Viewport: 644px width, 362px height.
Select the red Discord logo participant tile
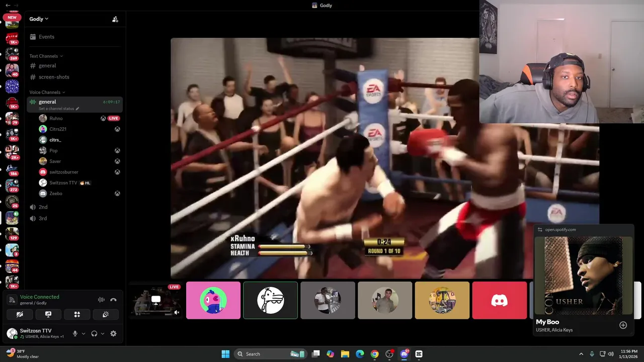coord(500,300)
